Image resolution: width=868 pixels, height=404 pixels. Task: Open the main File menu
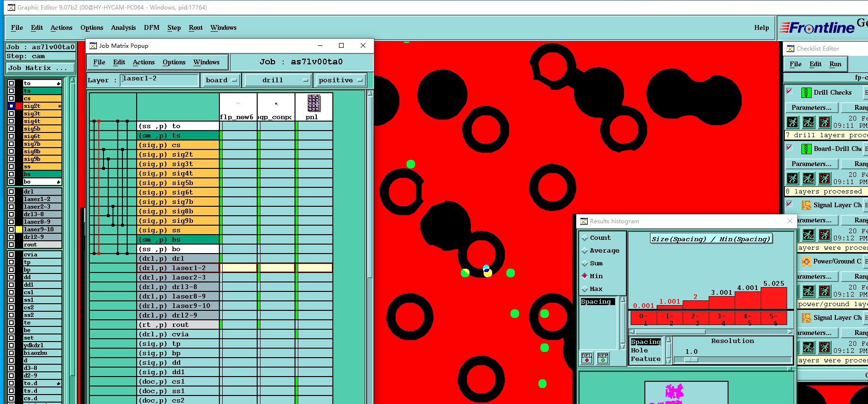17,28
